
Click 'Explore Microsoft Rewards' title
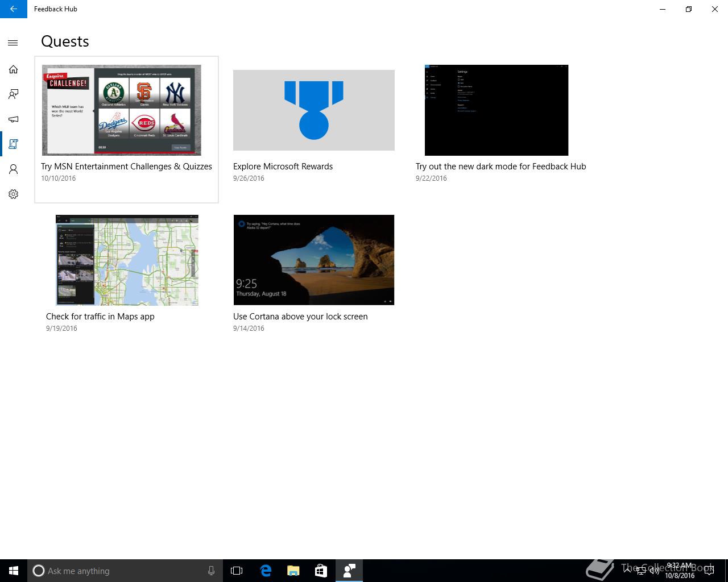(283, 167)
